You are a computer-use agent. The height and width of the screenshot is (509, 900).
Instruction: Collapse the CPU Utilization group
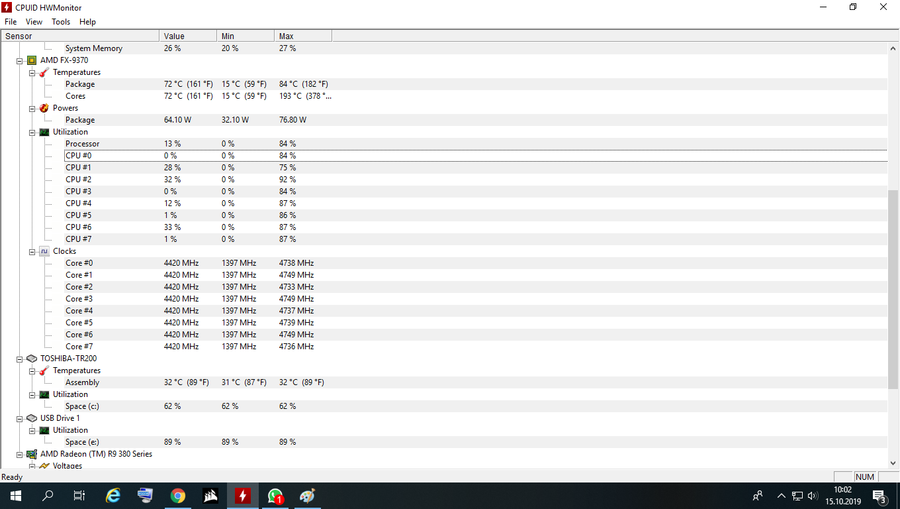point(32,132)
